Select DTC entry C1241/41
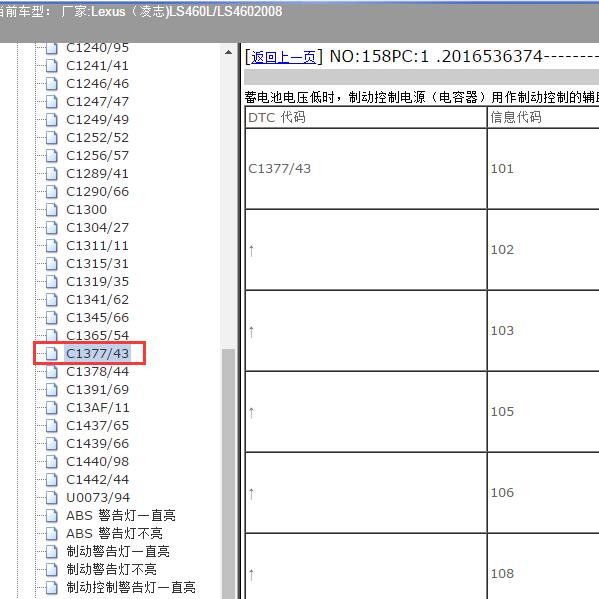The image size is (599, 599). 97,66
